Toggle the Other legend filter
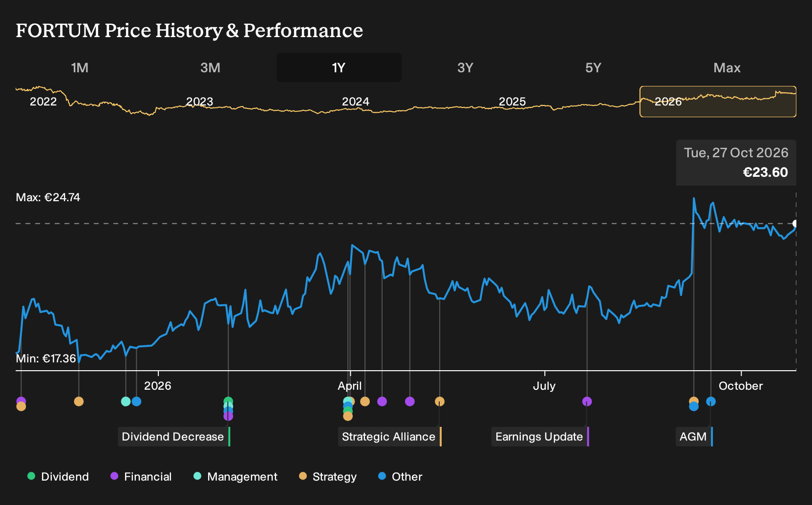 (400, 477)
